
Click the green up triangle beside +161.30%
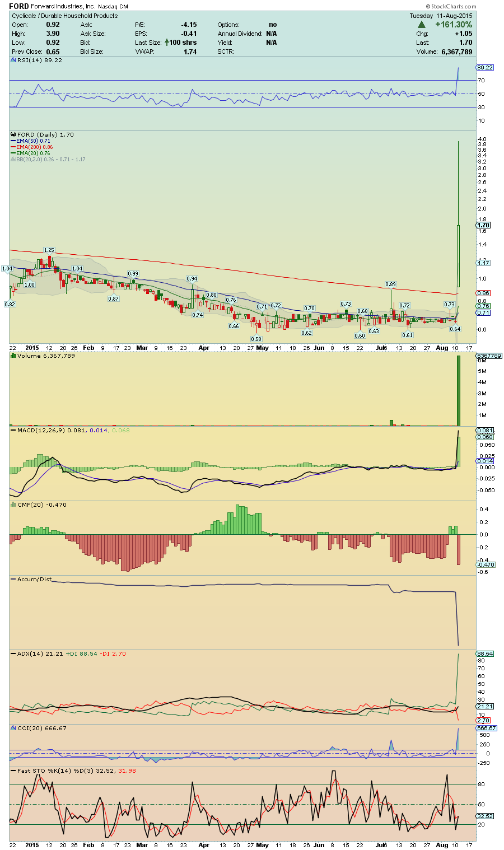(x=422, y=25)
